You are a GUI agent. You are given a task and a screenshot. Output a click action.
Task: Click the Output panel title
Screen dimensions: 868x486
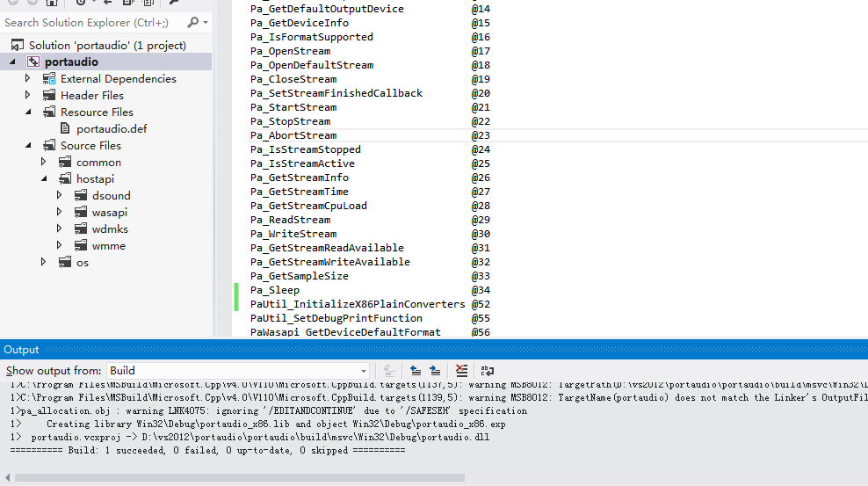21,349
